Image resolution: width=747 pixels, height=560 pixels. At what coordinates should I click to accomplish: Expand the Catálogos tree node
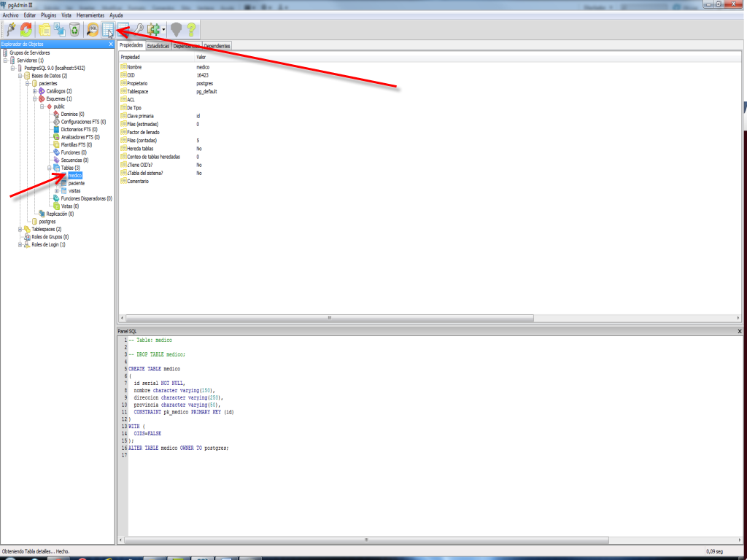coord(35,91)
